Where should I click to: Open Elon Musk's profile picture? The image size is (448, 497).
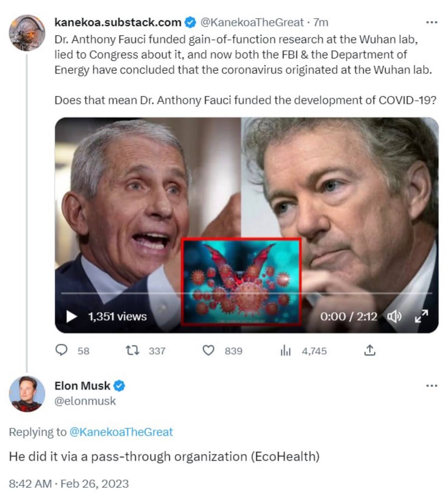(x=27, y=393)
